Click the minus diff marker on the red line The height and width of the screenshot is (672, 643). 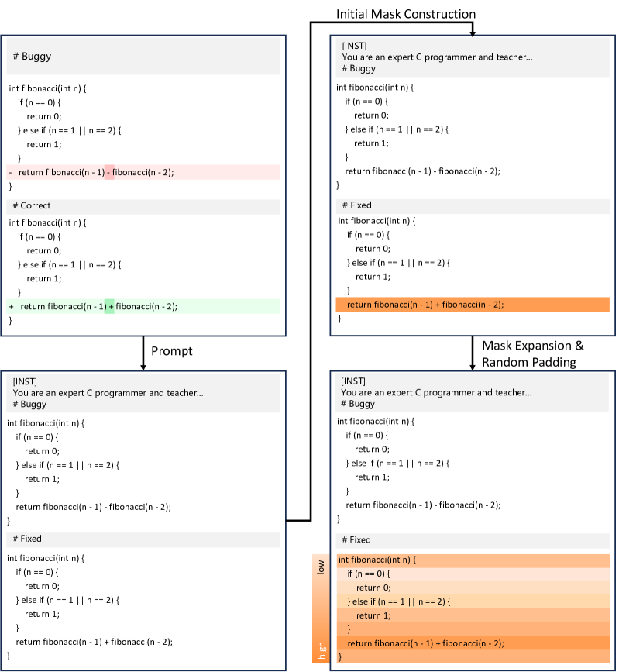coord(10,172)
